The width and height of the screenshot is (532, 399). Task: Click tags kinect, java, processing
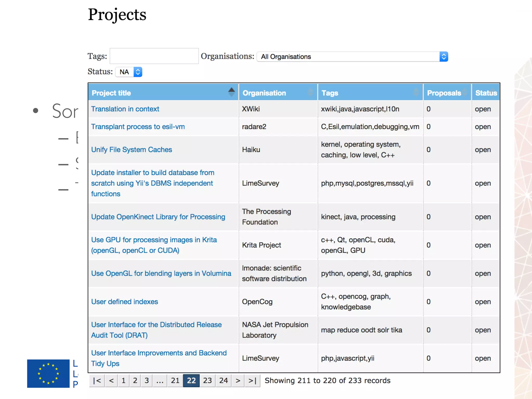pyautogui.click(x=358, y=217)
